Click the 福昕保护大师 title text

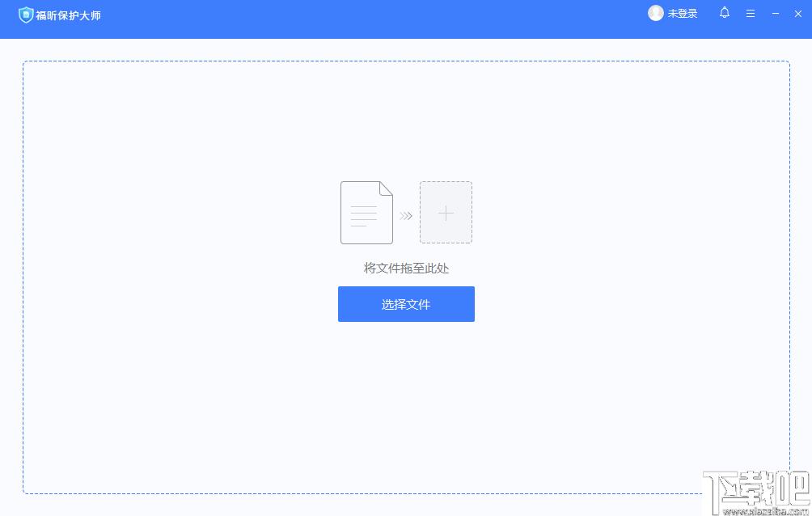[68, 15]
